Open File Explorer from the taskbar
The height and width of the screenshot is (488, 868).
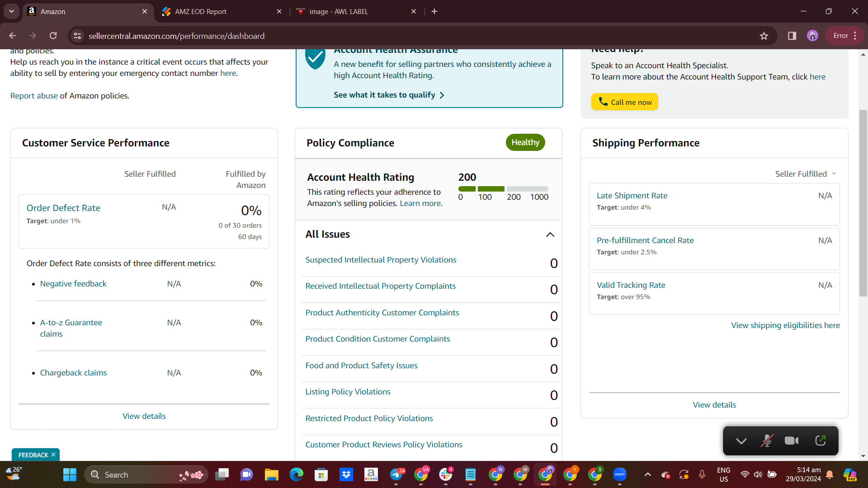pyautogui.click(x=271, y=474)
